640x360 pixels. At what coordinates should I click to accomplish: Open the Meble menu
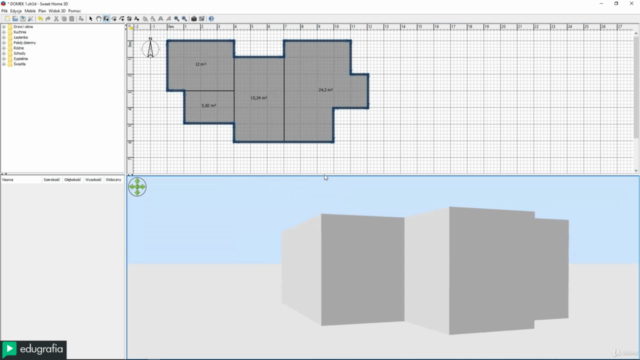pos(30,11)
